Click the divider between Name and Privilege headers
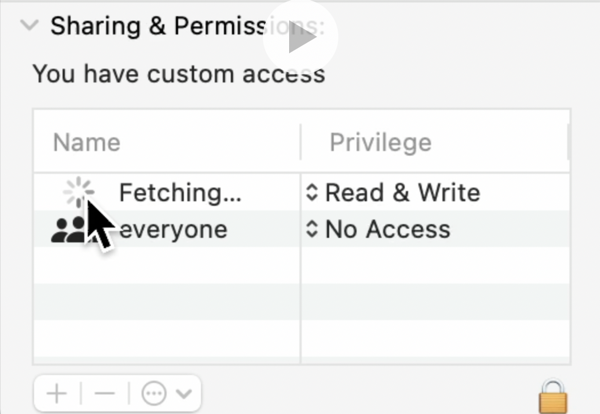The image size is (600, 414). (x=301, y=142)
